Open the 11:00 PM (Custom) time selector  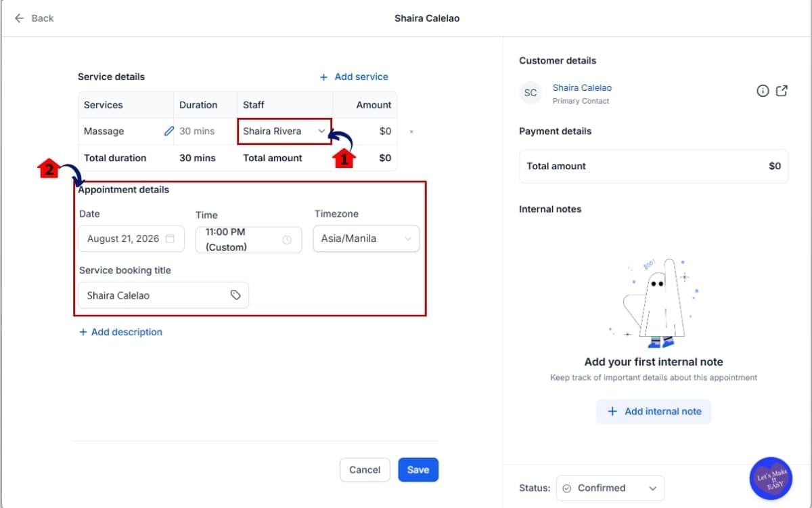[249, 240]
